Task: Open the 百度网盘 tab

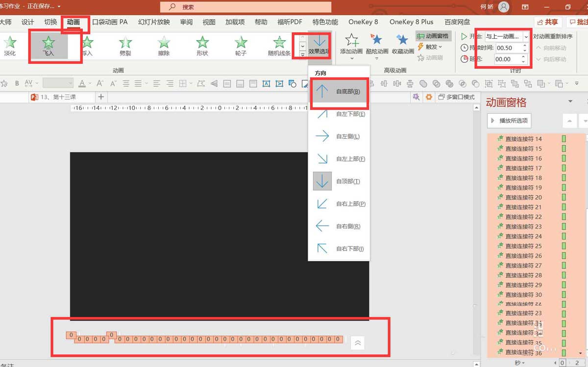Action: pos(457,22)
